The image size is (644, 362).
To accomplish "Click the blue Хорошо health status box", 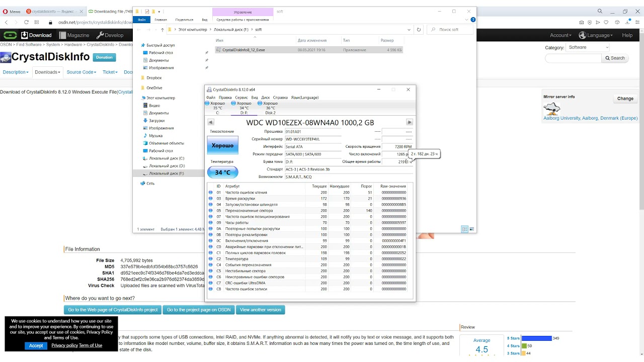I will pos(222,145).
